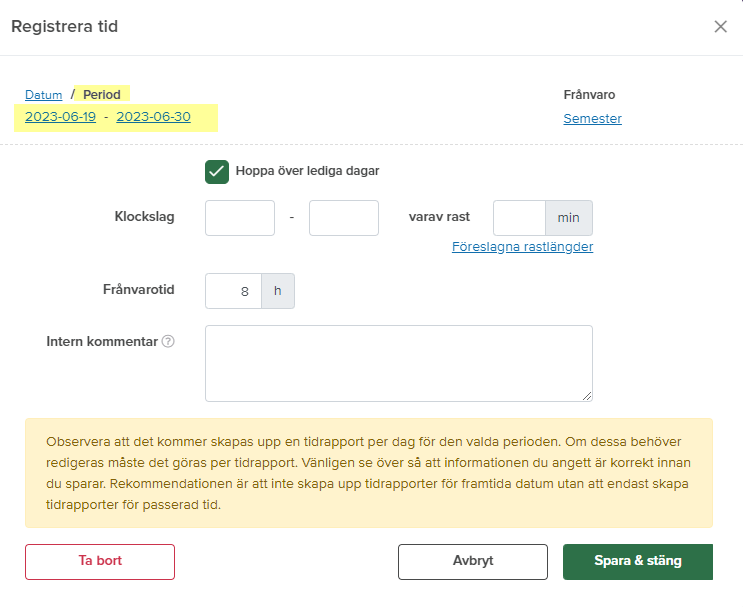743x607 pixels.
Task: Click the Hoppa över lediga dagar label
Action: coord(307,171)
